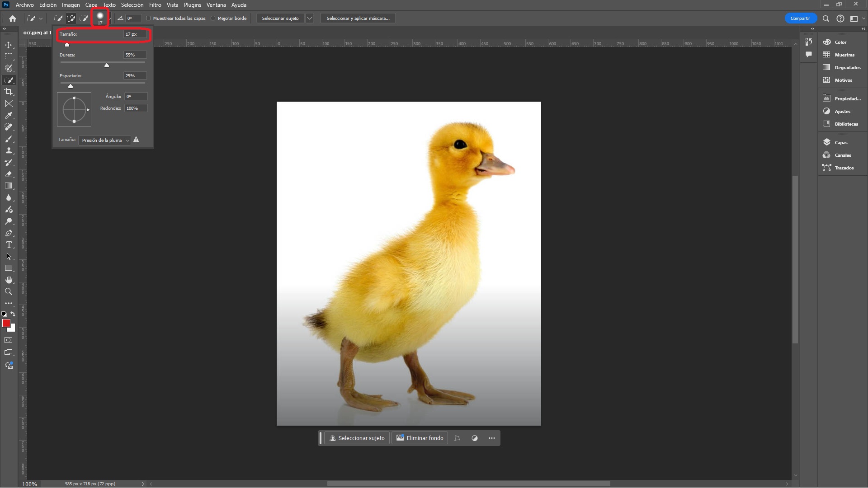Image resolution: width=868 pixels, height=488 pixels.
Task: Open the Archivo menu
Action: coord(24,5)
